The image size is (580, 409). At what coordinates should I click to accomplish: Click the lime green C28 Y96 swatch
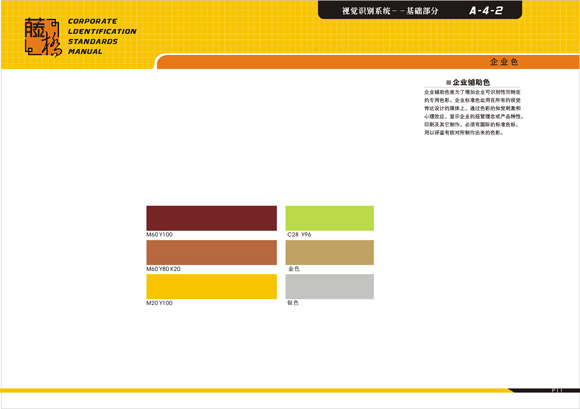pos(330,218)
